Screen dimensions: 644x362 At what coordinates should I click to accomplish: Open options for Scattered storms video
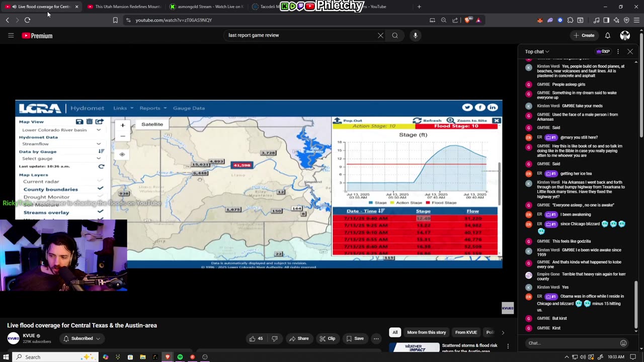[x=508, y=346]
